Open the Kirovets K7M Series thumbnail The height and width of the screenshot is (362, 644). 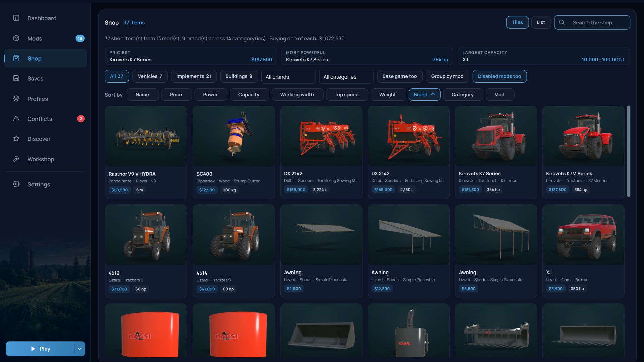point(583,136)
